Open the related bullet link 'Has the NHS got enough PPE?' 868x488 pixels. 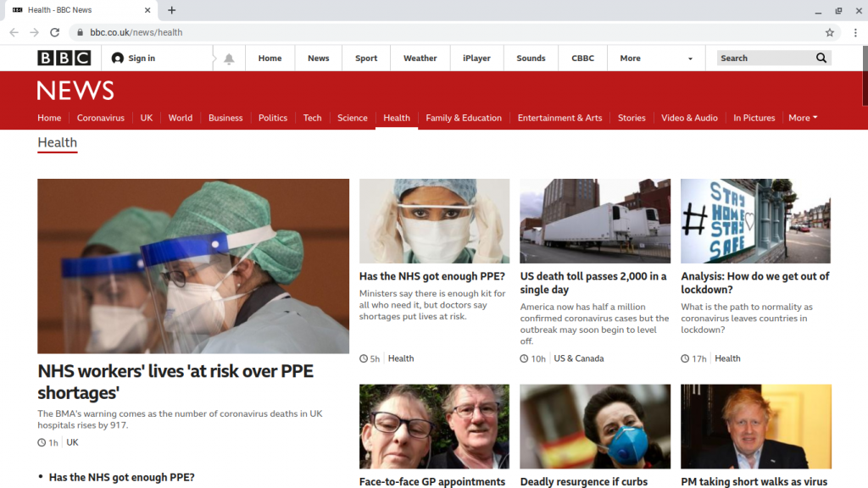pyautogui.click(x=122, y=478)
